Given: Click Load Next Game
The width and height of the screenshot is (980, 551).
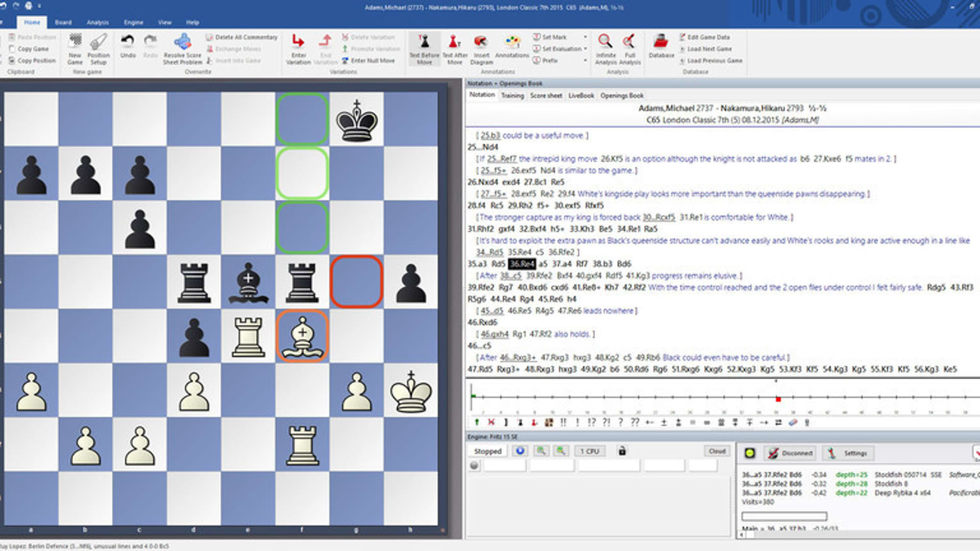Looking at the screenshot, I should coord(705,49).
